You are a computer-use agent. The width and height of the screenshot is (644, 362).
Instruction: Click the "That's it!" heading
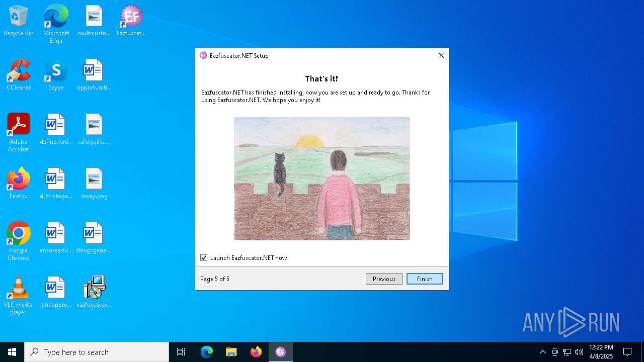coord(321,79)
